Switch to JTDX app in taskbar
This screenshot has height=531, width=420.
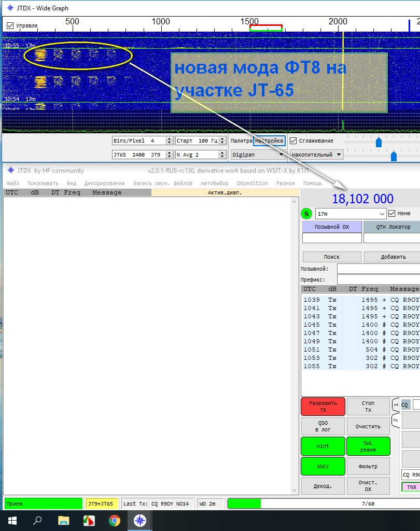(141, 521)
